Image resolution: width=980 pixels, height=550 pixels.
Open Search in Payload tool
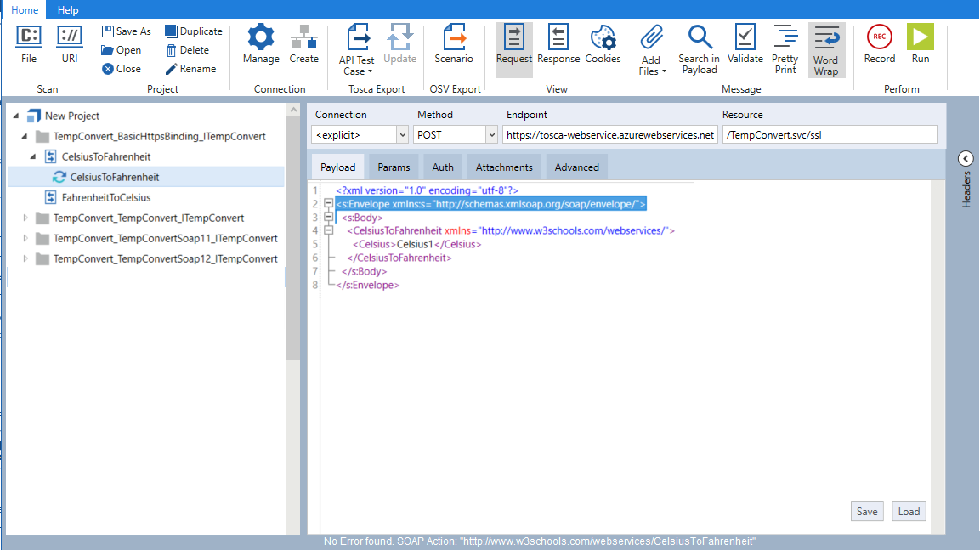(699, 38)
